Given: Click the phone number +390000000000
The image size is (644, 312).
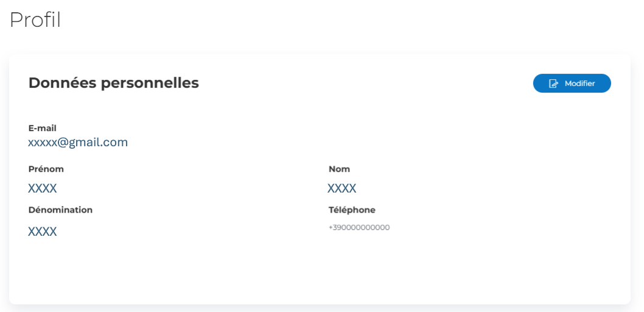Looking at the screenshot, I should [x=359, y=227].
